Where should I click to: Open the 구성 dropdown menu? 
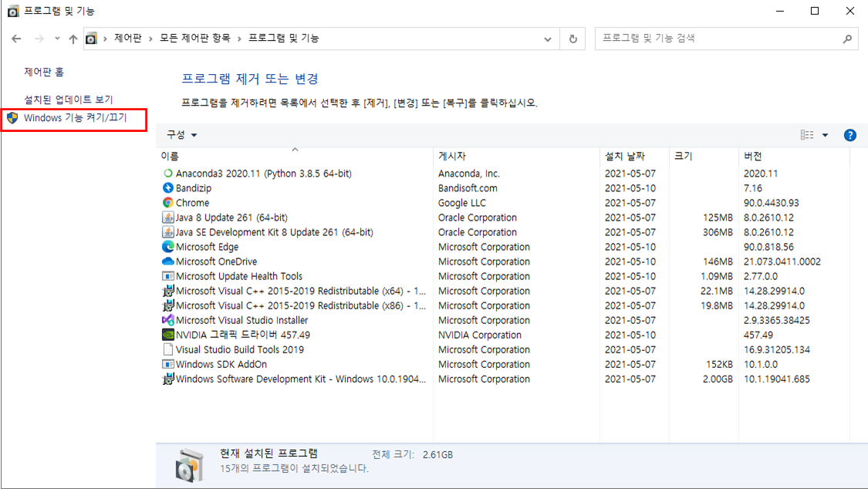(x=181, y=134)
